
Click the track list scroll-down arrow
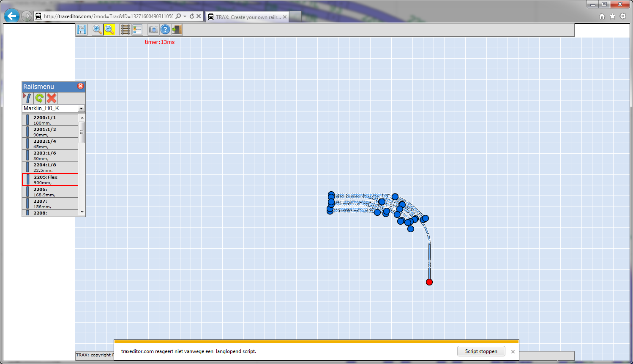[x=82, y=212]
